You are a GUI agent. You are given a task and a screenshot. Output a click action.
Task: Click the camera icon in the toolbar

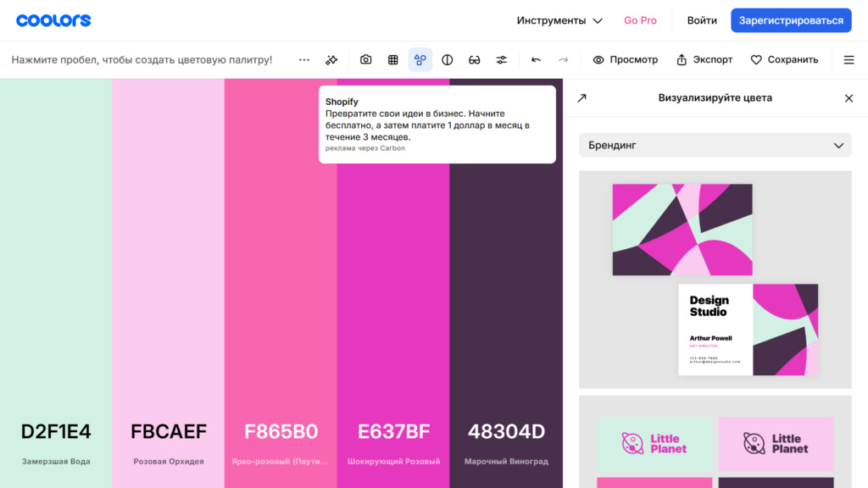365,60
